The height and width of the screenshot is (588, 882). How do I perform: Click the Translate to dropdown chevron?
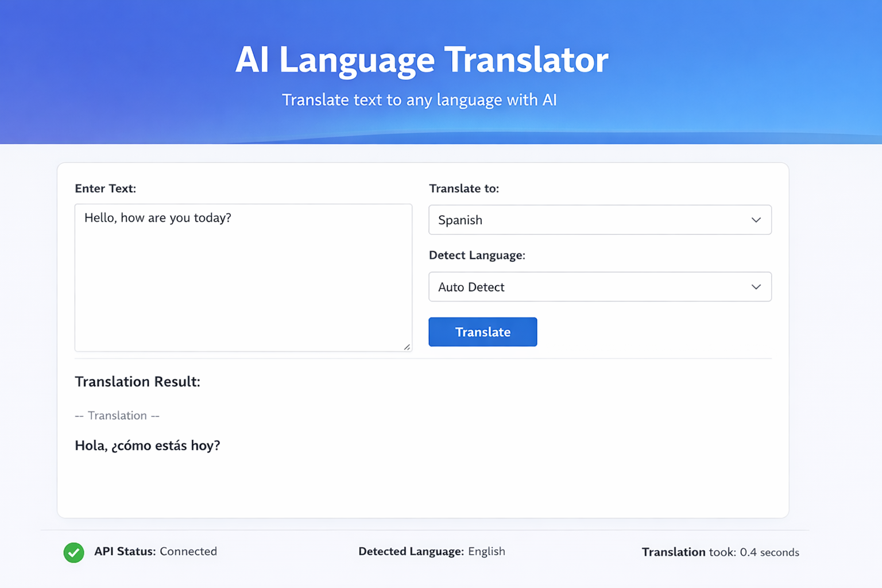point(756,220)
